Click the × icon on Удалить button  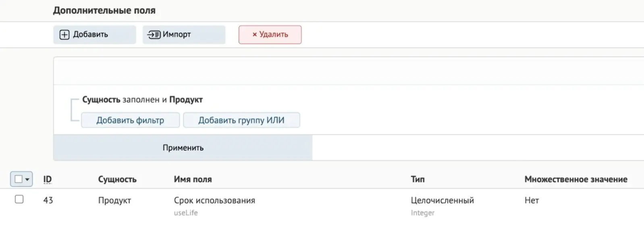255,35
